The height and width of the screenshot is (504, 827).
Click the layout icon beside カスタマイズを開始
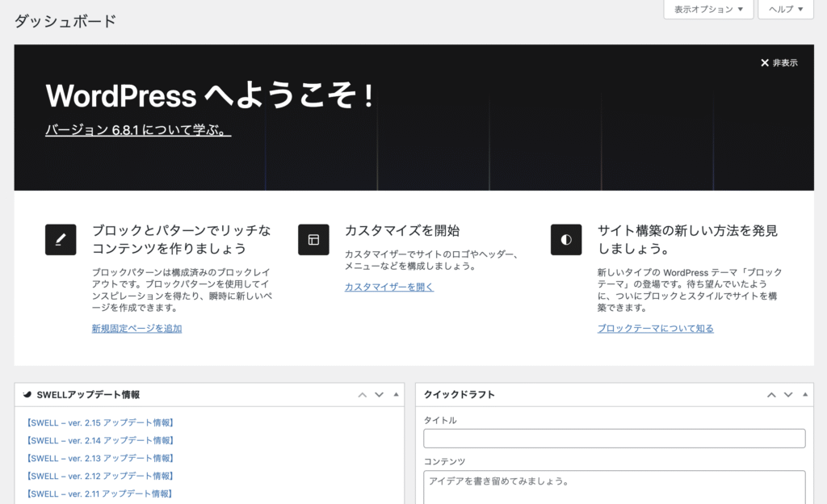click(x=313, y=239)
